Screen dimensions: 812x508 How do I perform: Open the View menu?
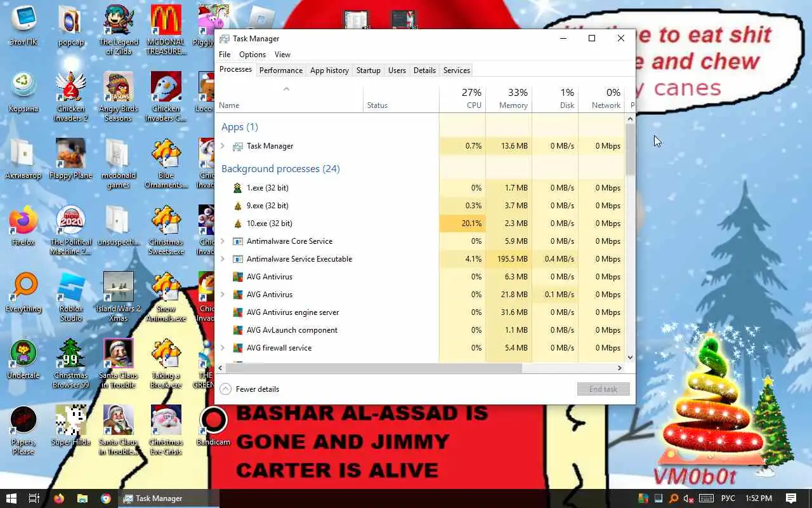[x=282, y=55]
